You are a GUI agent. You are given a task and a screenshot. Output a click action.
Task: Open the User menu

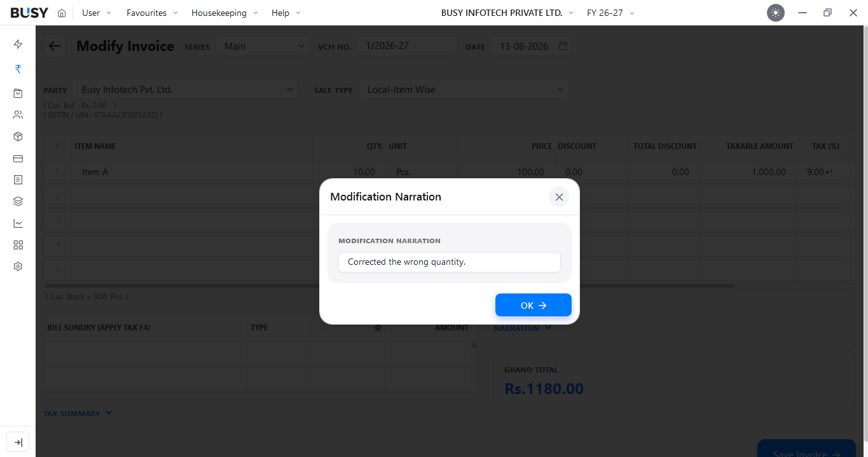coord(97,13)
